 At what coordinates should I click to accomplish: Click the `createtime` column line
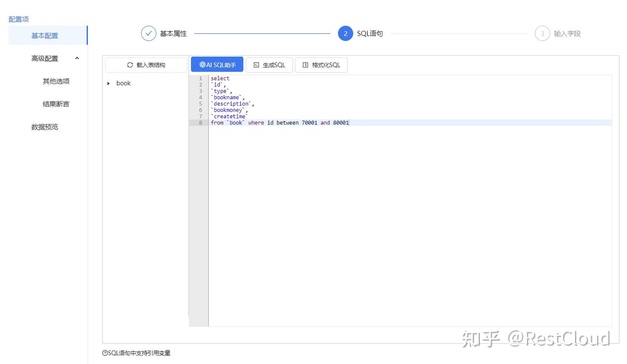point(229,116)
